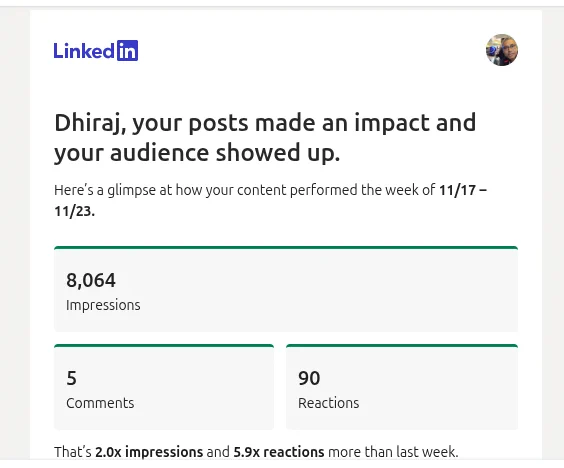This screenshot has width=564, height=468.
Task: Open the Impressions stats card
Action: point(286,289)
